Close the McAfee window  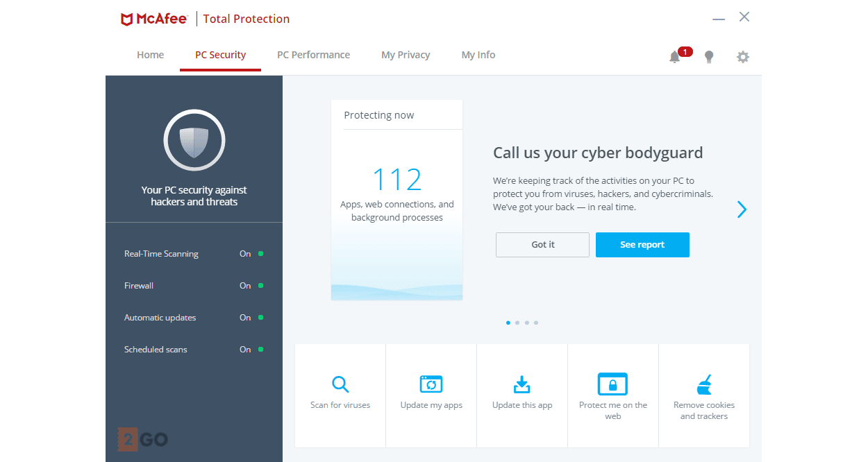(x=744, y=17)
